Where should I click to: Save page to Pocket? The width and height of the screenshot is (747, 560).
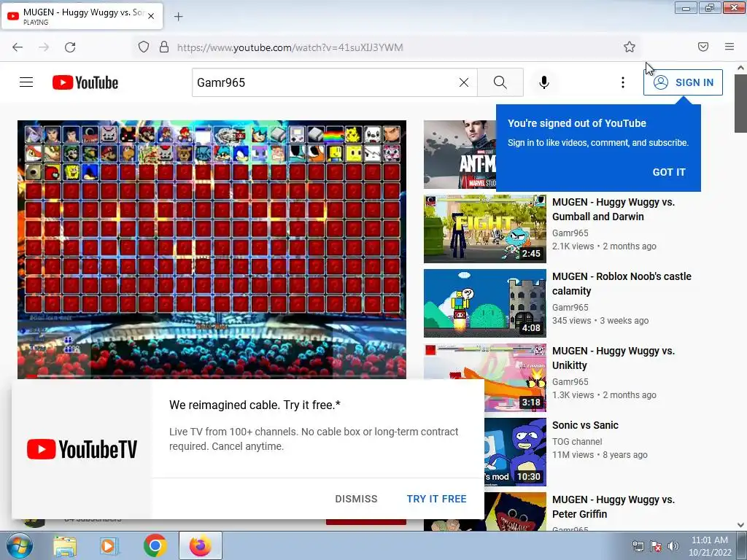pos(703,47)
